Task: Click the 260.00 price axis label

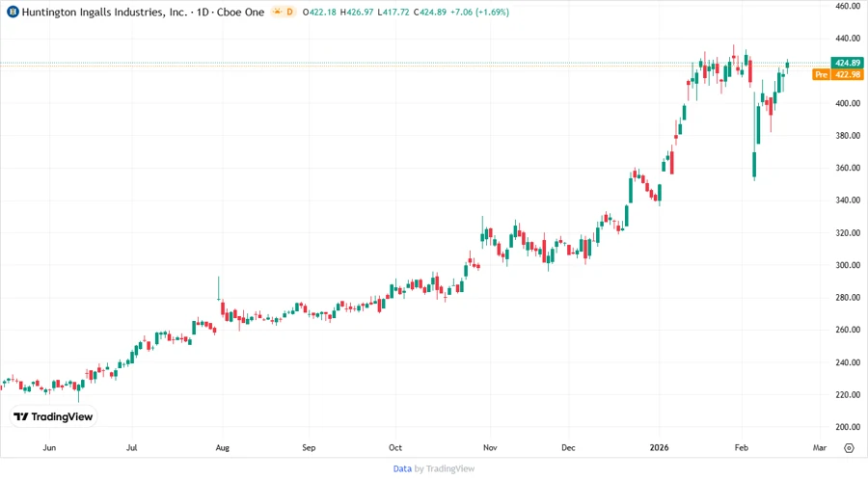Action: (848, 330)
